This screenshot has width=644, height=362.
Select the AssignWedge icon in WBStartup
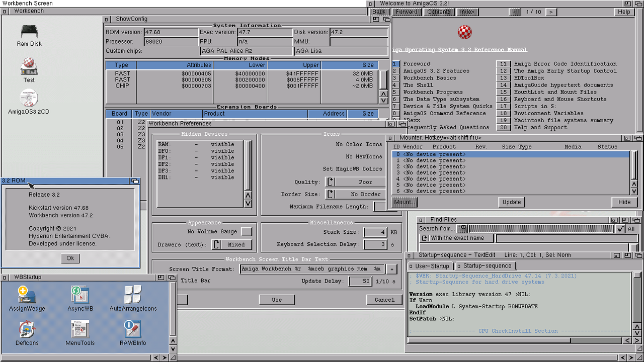coord(26,295)
